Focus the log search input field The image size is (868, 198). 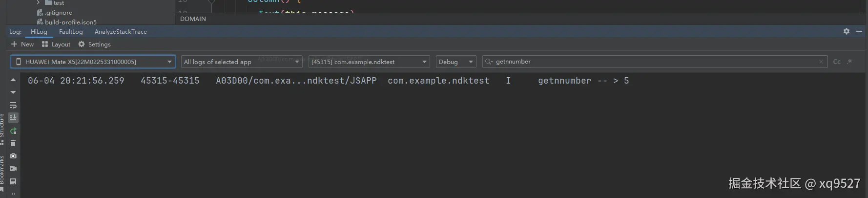click(654, 62)
